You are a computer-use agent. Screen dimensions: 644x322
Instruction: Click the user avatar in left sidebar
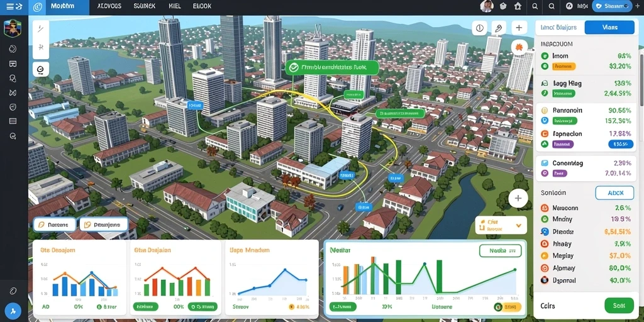13,28
